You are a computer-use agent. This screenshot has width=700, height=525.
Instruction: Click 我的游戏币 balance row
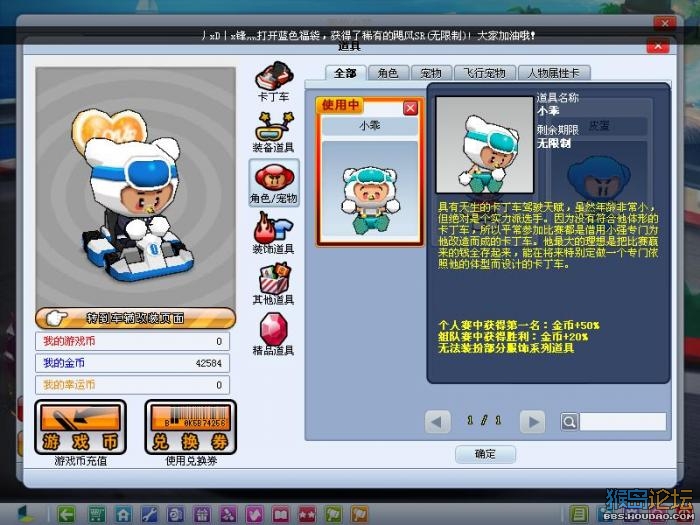(133, 341)
